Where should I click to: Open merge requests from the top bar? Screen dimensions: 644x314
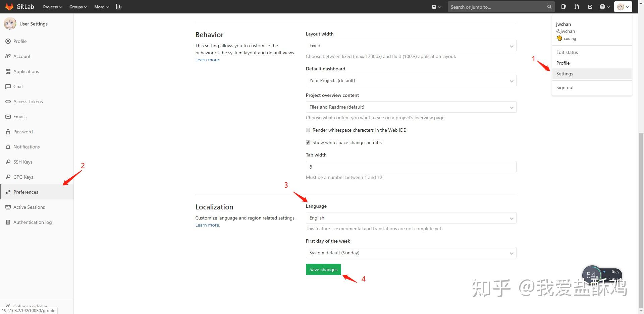click(x=577, y=7)
